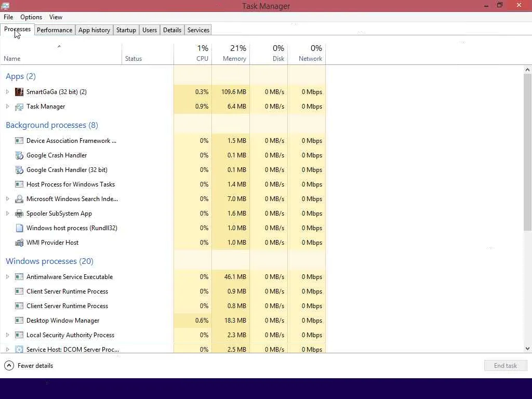Click the Host Process for Windows Tasks icon
The width and height of the screenshot is (532, 399).
pos(19,184)
